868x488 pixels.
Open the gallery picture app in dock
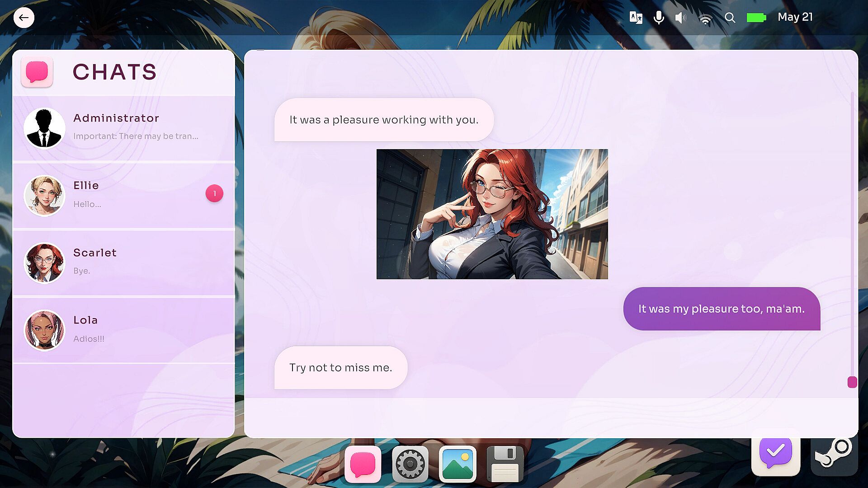pos(457,464)
